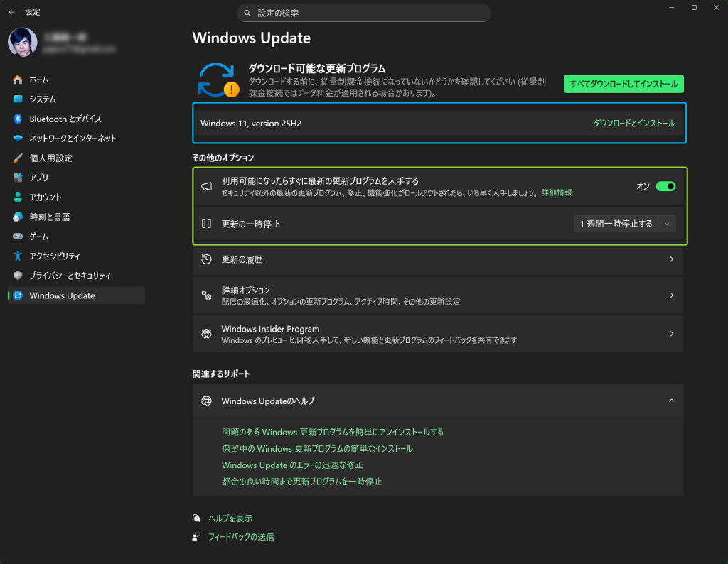The image size is (728, 564).
Task: Expand 詳細オプション via its chevron
Action: point(671,295)
